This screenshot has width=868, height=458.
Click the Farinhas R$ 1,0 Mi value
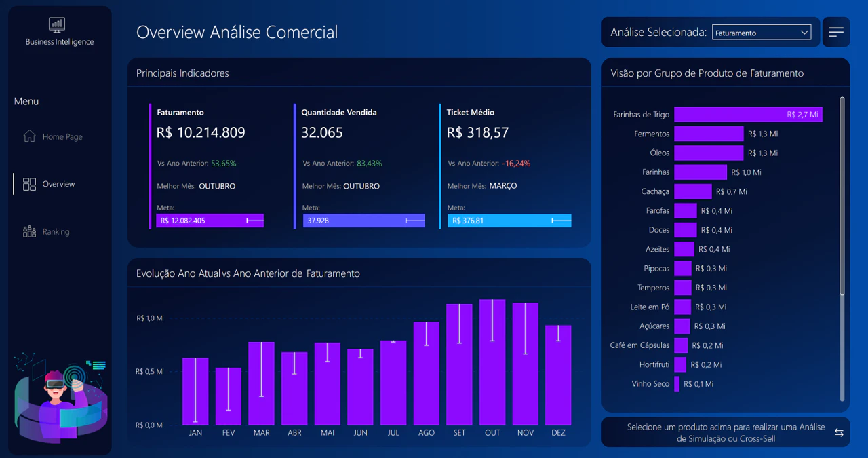746,172
